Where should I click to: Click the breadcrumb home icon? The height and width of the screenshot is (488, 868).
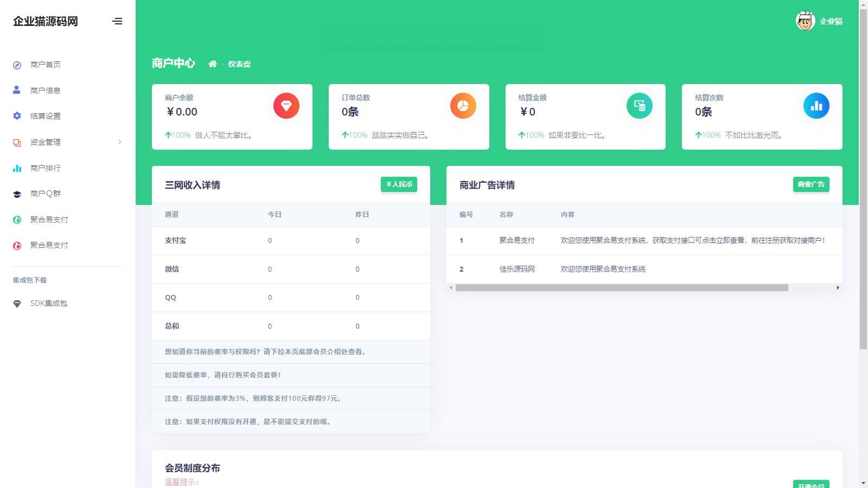click(213, 64)
